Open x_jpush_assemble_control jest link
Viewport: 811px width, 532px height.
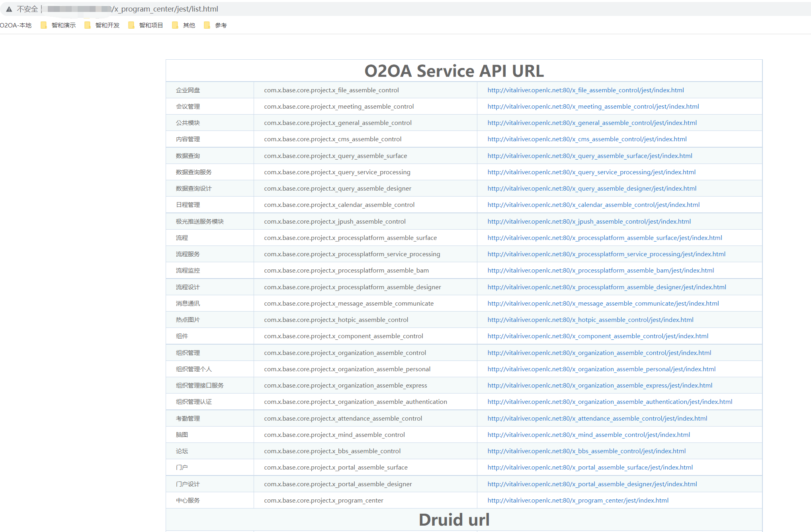[x=589, y=222]
